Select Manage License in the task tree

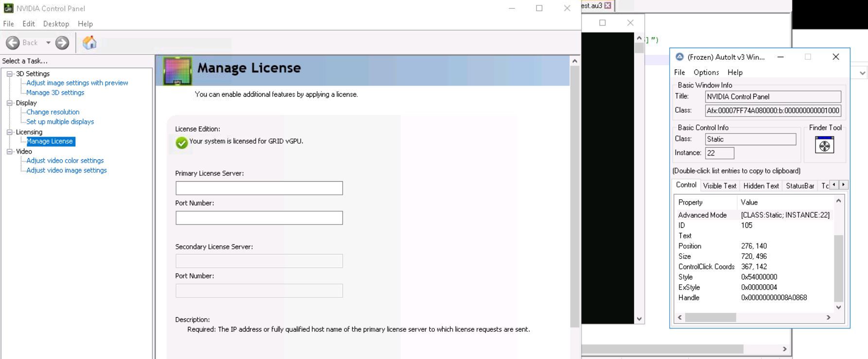(50, 141)
